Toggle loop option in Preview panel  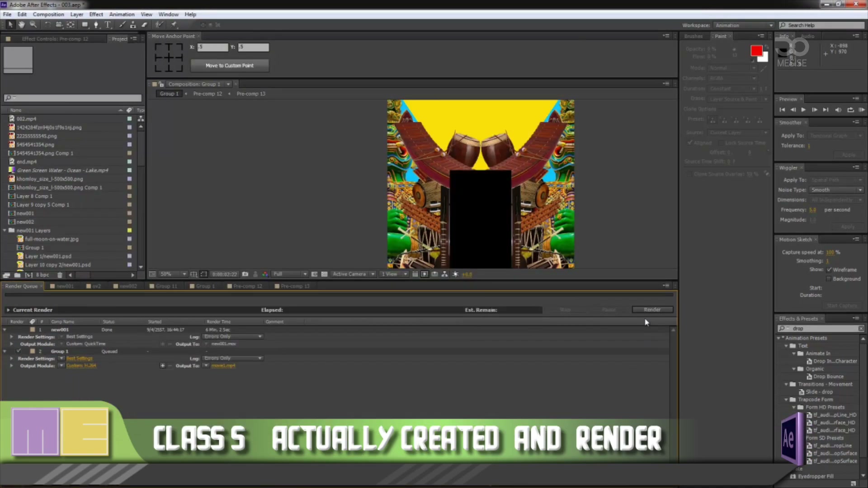coord(850,110)
